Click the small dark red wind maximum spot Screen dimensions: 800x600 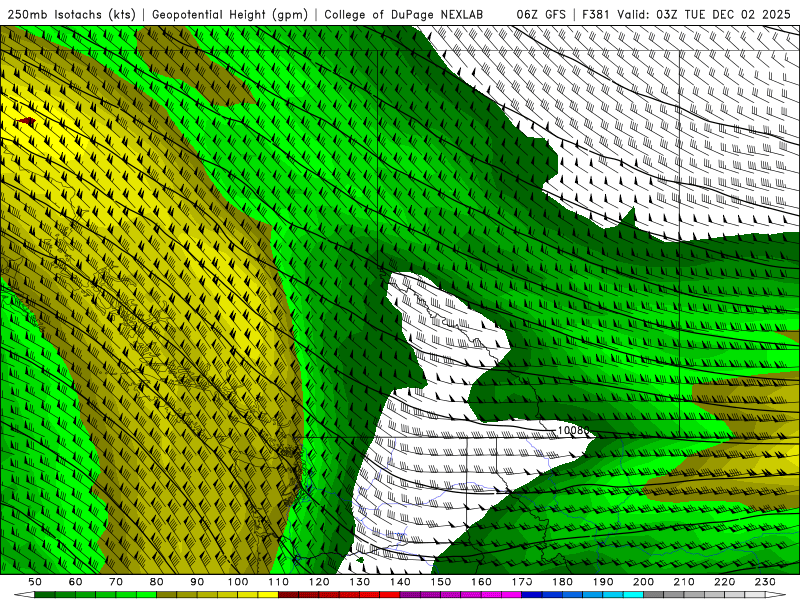tap(26, 121)
